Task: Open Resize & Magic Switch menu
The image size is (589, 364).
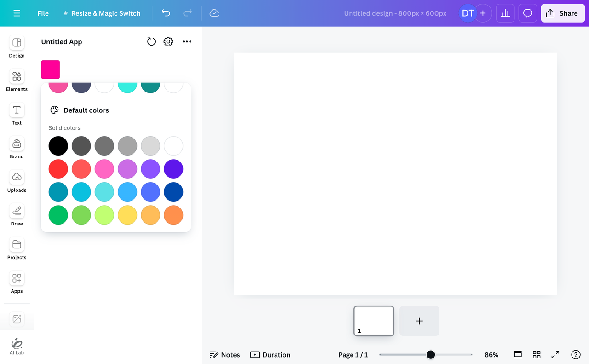Action: (x=102, y=13)
